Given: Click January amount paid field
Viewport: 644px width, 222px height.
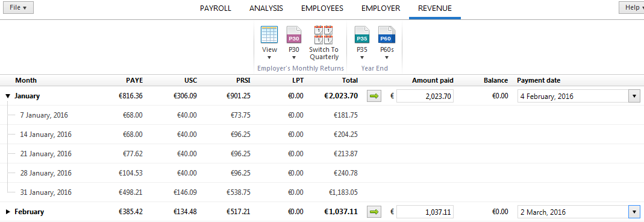Looking at the screenshot, I should (425, 96).
